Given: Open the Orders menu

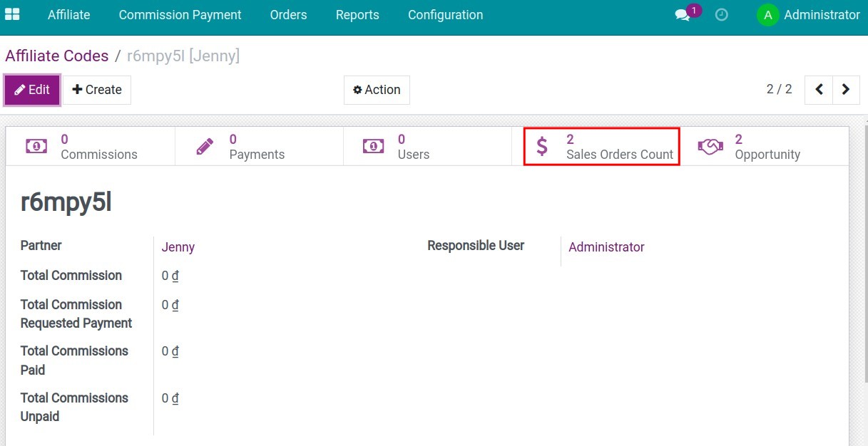Looking at the screenshot, I should click(x=288, y=15).
